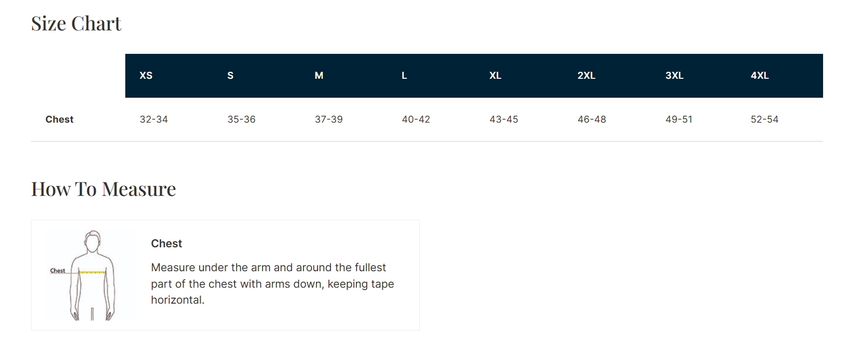Select the L size column header

point(404,76)
